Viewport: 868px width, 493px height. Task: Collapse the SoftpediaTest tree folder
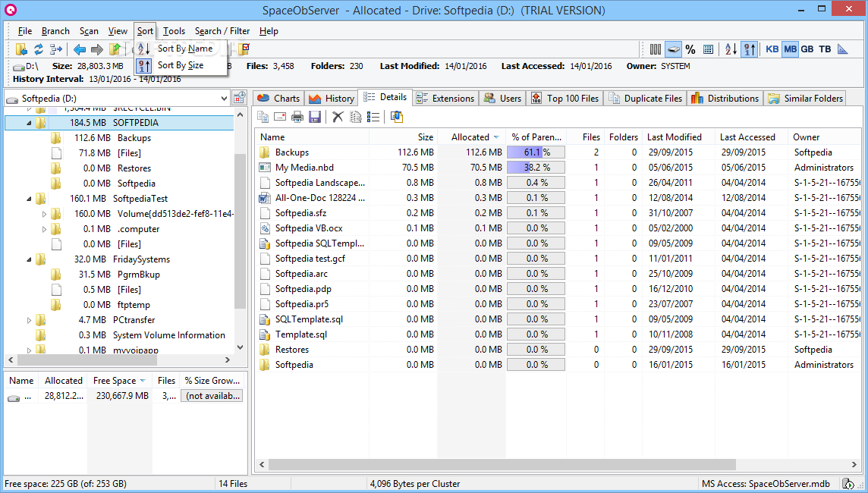tap(29, 199)
